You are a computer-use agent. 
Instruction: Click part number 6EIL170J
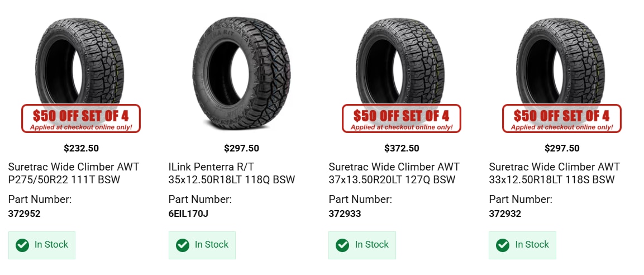pyautogui.click(x=189, y=214)
